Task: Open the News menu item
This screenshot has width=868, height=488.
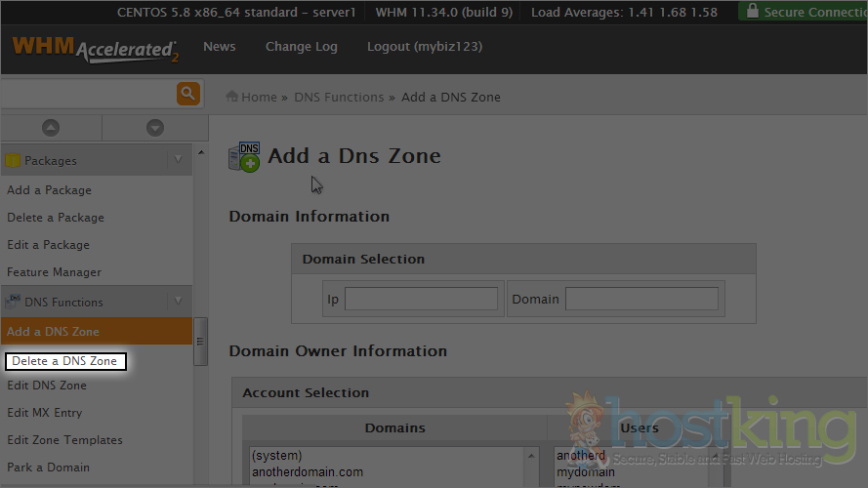Action: tap(219, 47)
